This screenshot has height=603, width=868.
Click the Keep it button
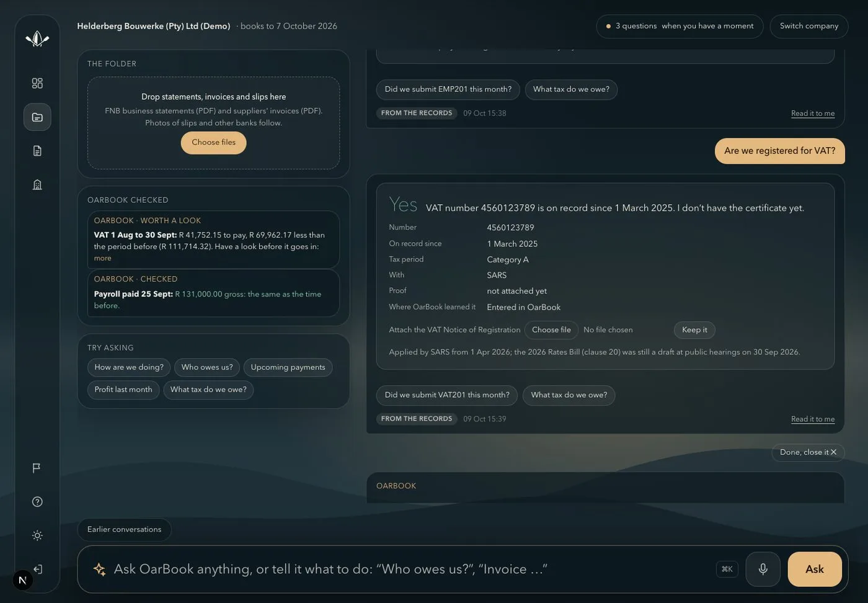point(694,330)
